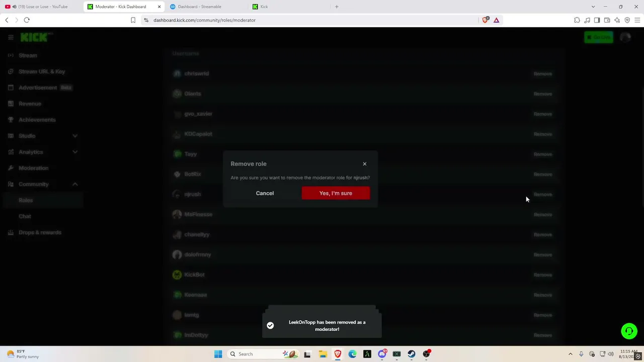Image resolution: width=644 pixels, height=362 pixels.
Task: Open the clock showing 11:15 AM
Action: click(628, 354)
